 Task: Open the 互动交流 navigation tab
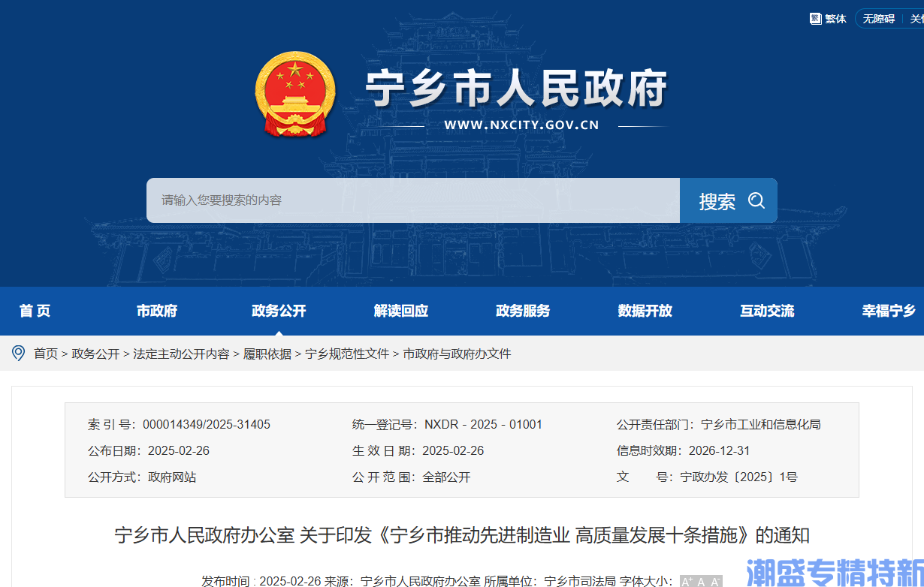767,311
